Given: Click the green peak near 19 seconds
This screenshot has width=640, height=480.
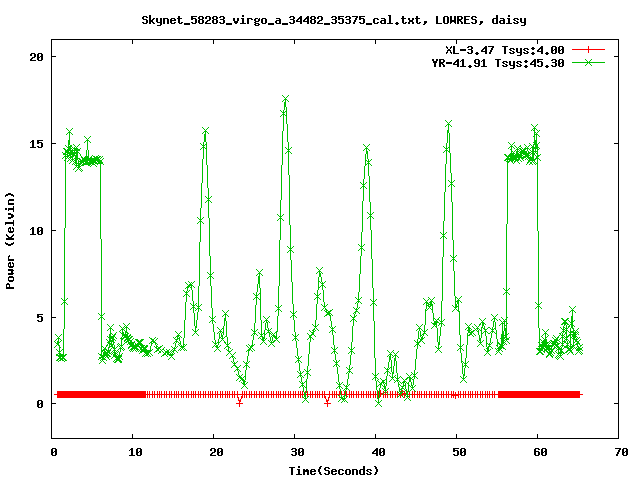Looking at the screenshot, I should (x=205, y=131).
